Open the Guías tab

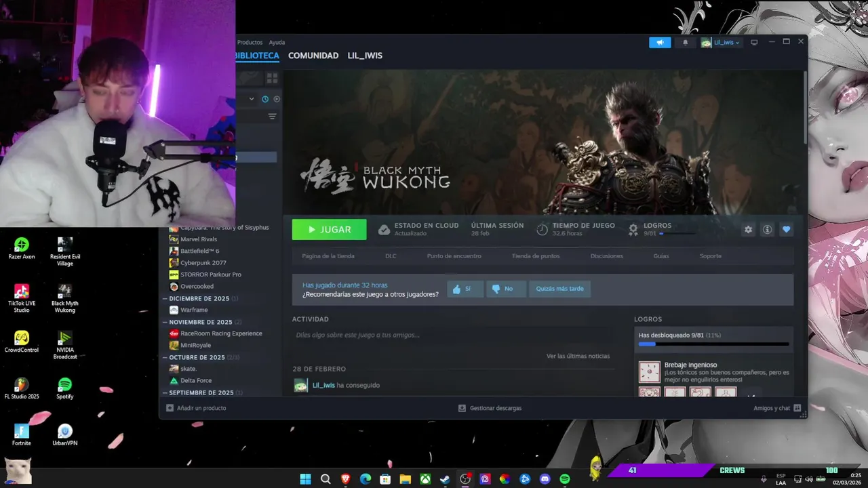pyautogui.click(x=660, y=256)
